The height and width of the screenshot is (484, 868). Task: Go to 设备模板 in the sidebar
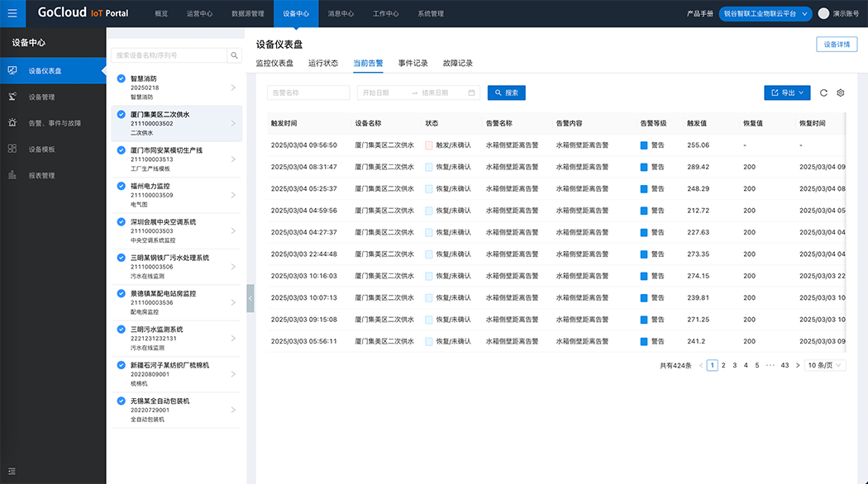pos(41,149)
